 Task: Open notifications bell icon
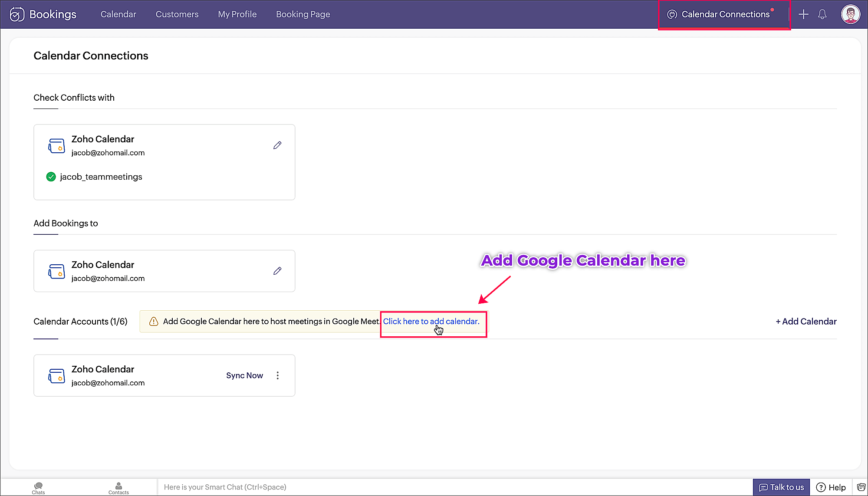coord(822,14)
